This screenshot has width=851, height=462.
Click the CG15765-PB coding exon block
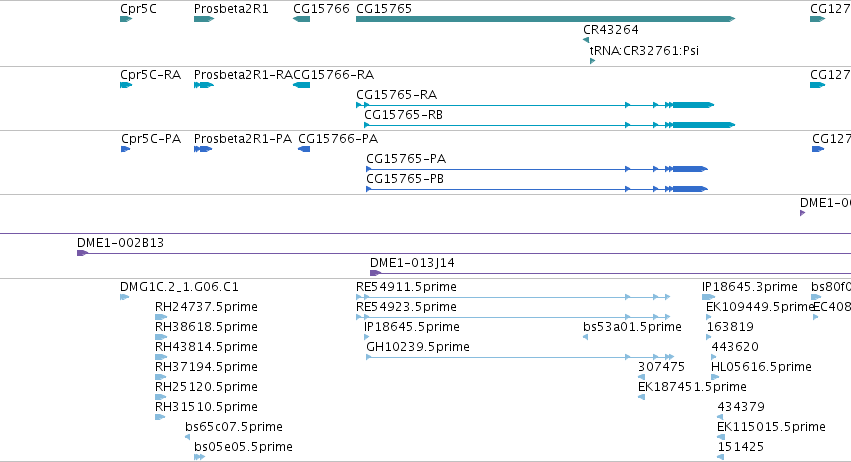pyautogui.click(x=690, y=189)
